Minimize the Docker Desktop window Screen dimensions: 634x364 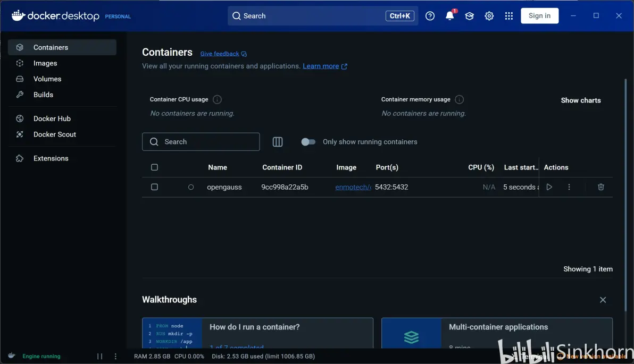click(573, 16)
